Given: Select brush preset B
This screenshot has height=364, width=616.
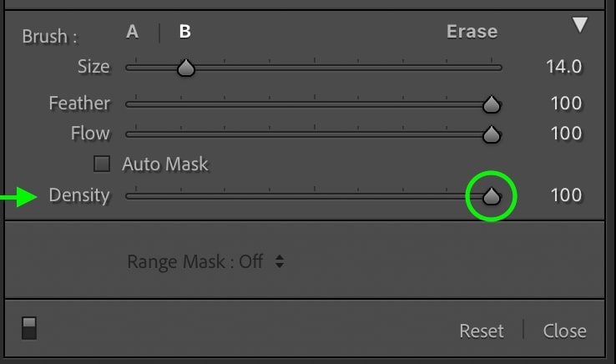Looking at the screenshot, I should coord(185,32).
